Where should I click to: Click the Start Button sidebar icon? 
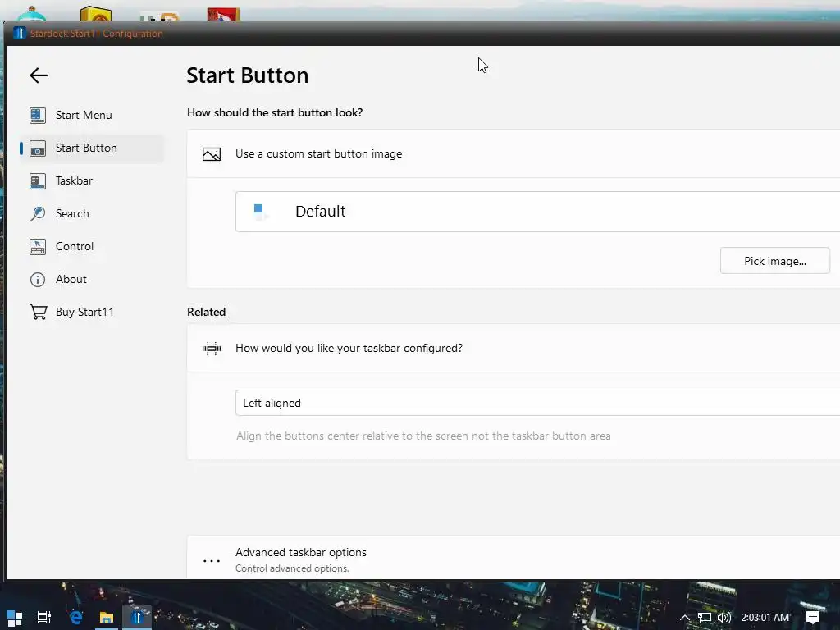pyautogui.click(x=38, y=148)
